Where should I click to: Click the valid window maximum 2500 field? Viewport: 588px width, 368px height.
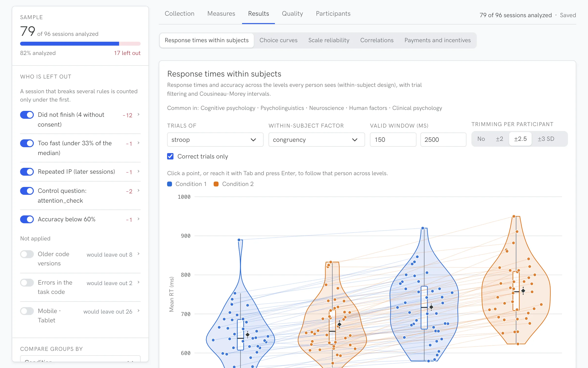click(x=443, y=140)
